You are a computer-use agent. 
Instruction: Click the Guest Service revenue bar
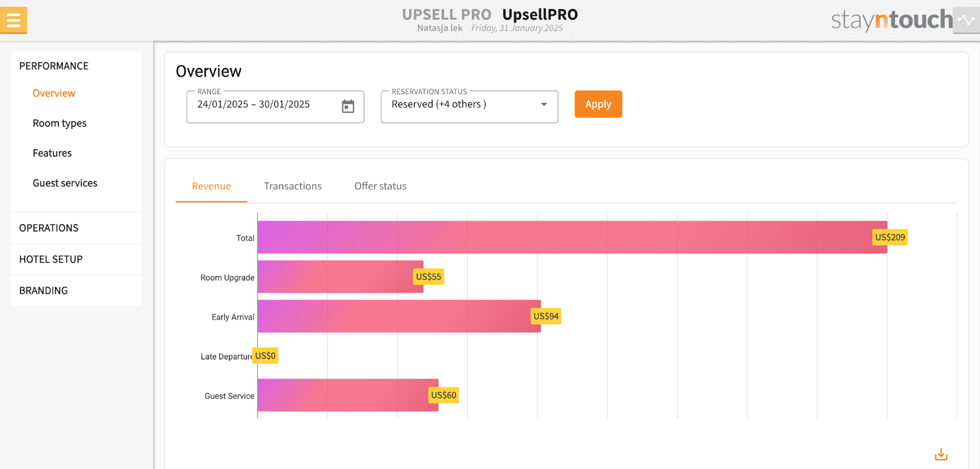(x=348, y=396)
